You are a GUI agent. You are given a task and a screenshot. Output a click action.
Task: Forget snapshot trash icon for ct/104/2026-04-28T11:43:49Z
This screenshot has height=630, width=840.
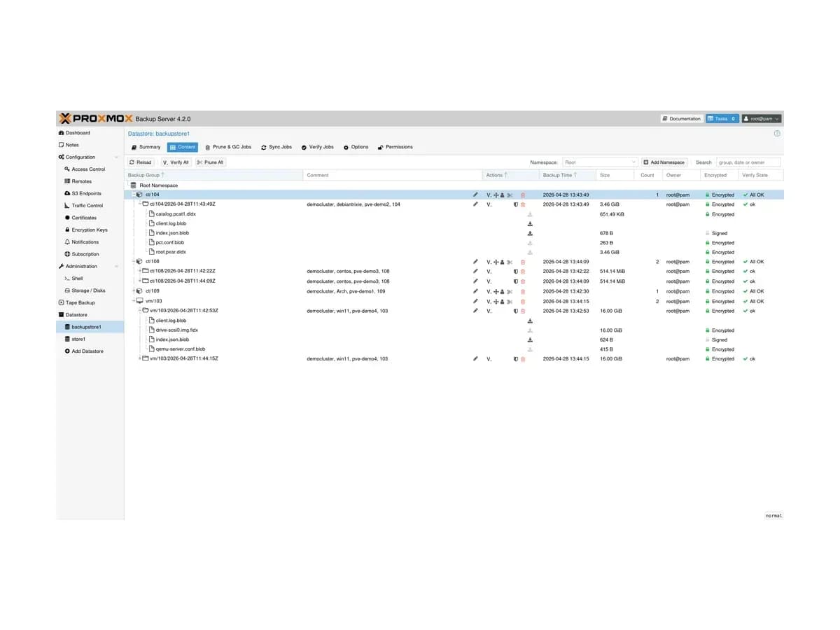click(522, 204)
